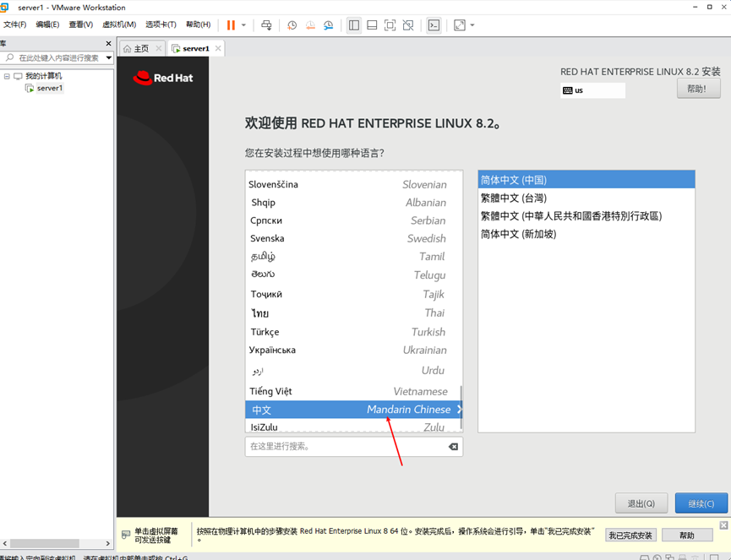Select Tiếng Việt Vietnamese language row

pyautogui.click(x=353, y=391)
